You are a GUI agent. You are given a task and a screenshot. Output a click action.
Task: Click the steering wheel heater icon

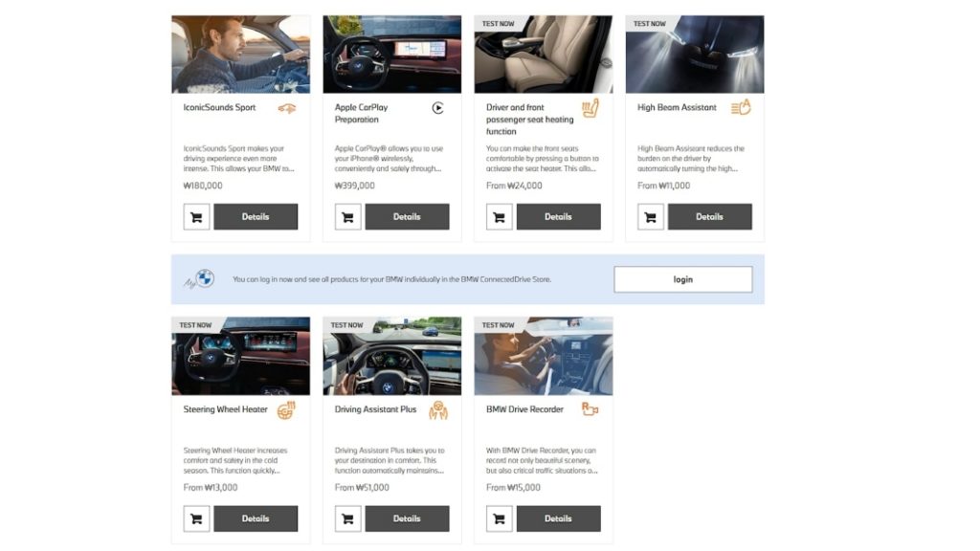286,409
